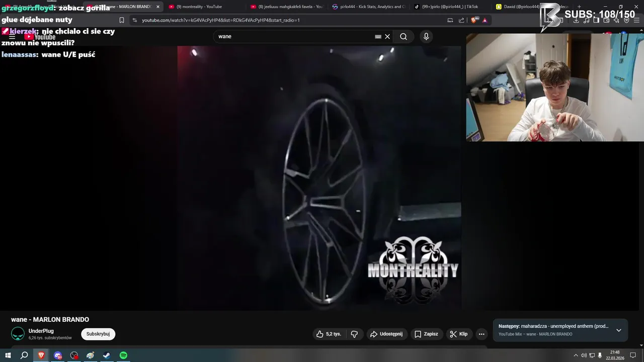View site information icon beside the URL

[x=135, y=20]
